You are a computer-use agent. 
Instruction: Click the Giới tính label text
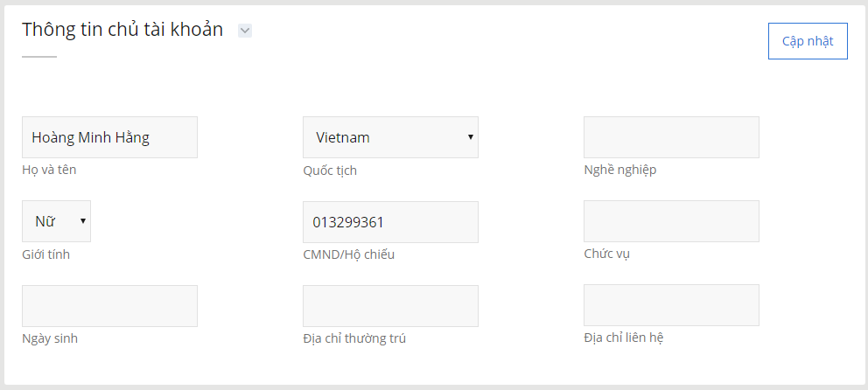[46, 255]
